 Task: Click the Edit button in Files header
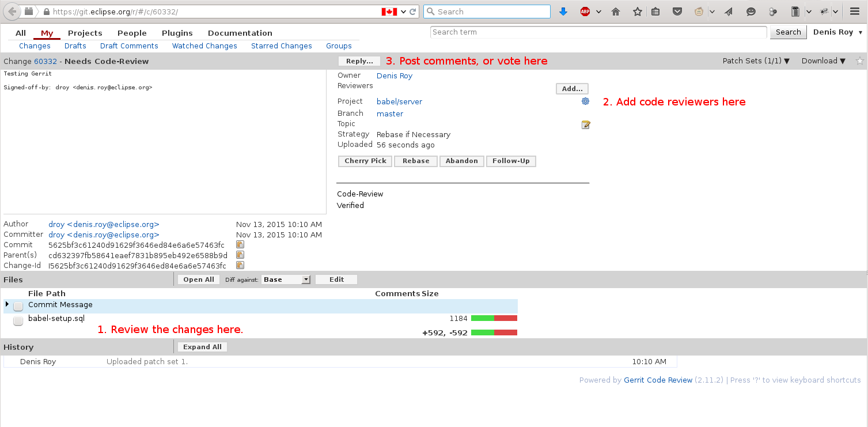coord(336,279)
